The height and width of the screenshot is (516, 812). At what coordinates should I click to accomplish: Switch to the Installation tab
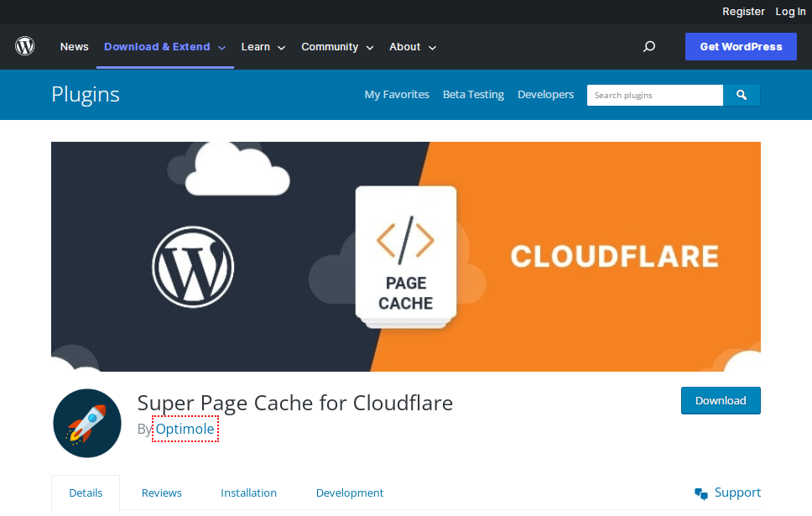click(x=248, y=493)
